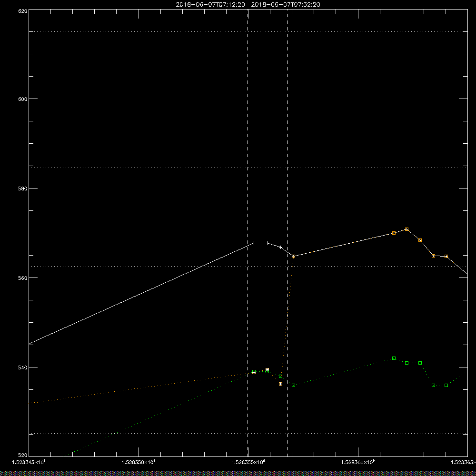Click the lowest horizontal dotted reference line
The height and width of the screenshot is (476, 476).
click(x=248, y=434)
